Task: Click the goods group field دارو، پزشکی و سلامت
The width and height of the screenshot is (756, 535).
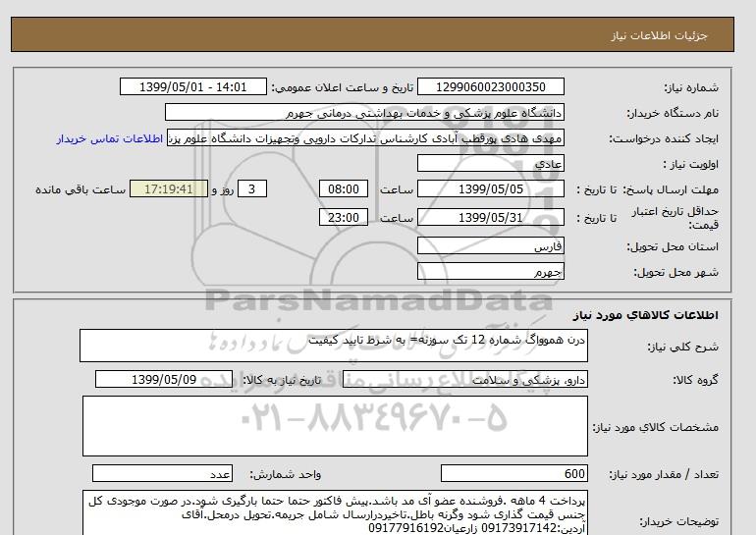Action: [x=464, y=379]
